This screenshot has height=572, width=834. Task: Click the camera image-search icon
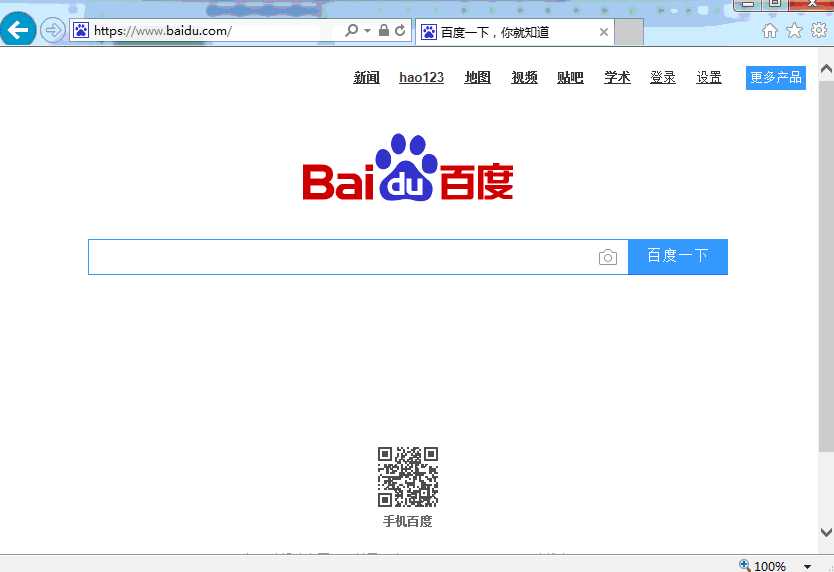coord(608,257)
